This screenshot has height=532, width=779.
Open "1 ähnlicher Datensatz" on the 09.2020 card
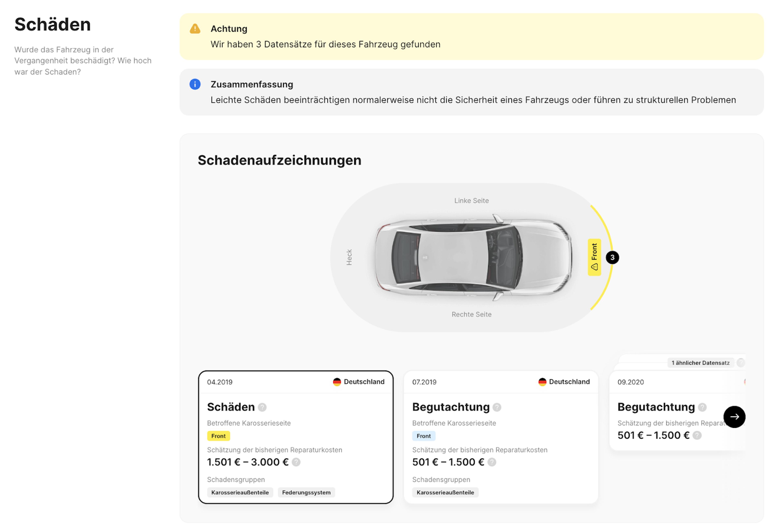(700, 363)
